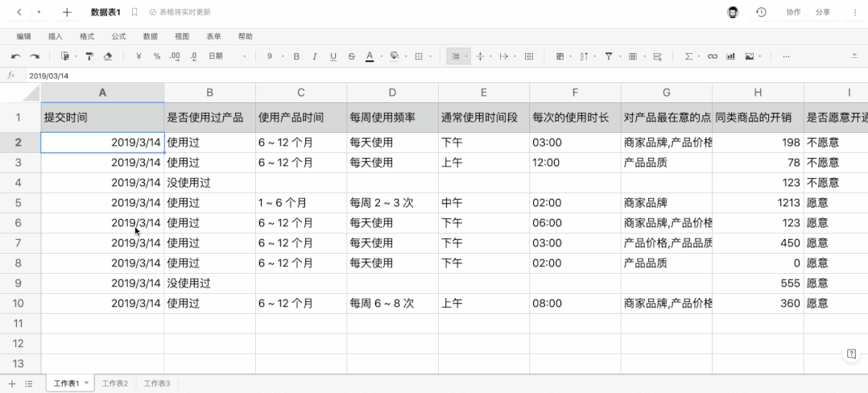This screenshot has width=868, height=393.
Task: Add a new worksheet
Action: [11, 383]
